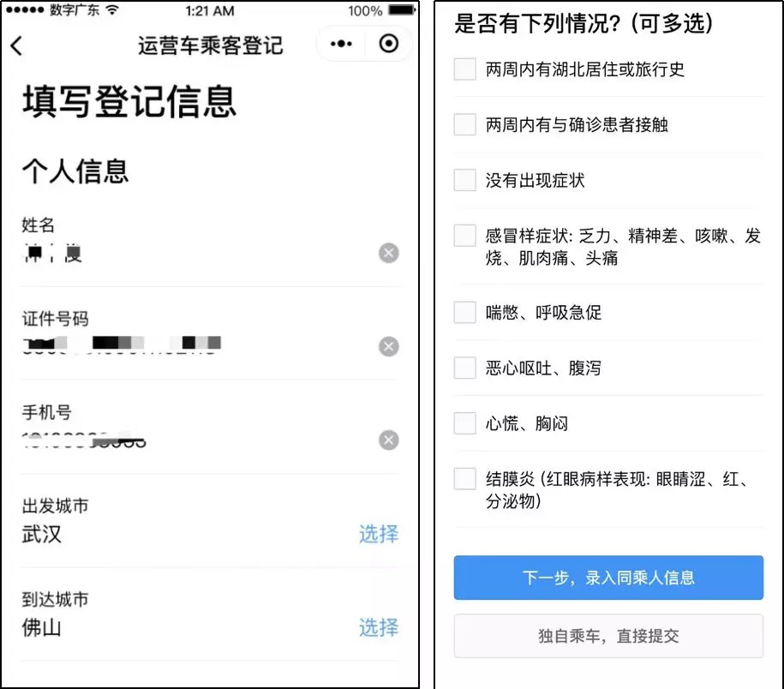Select checkbox for 感冒样症状
The width and height of the screenshot is (784, 689).
point(464,236)
